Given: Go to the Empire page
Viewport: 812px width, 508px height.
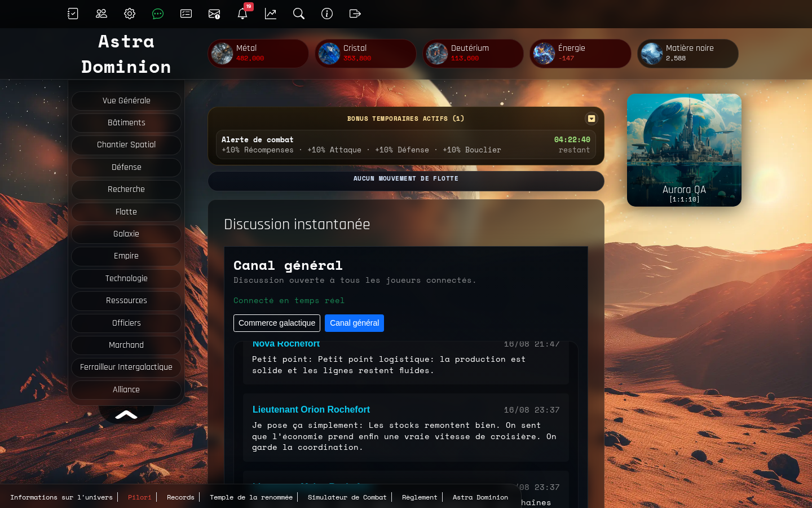Looking at the screenshot, I should (x=126, y=256).
